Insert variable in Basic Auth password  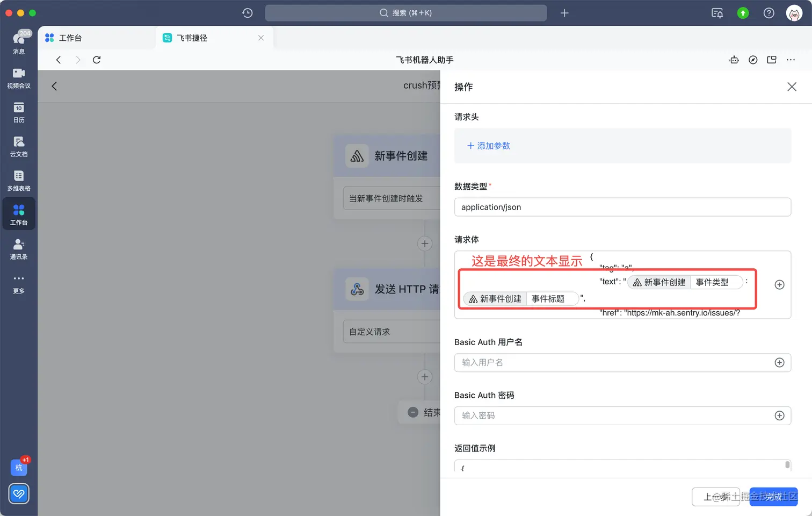click(x=780, y=415)
